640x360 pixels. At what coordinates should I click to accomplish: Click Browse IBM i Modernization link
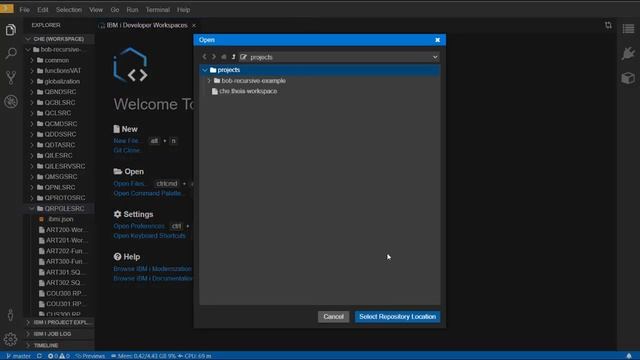tap(153, 269)
